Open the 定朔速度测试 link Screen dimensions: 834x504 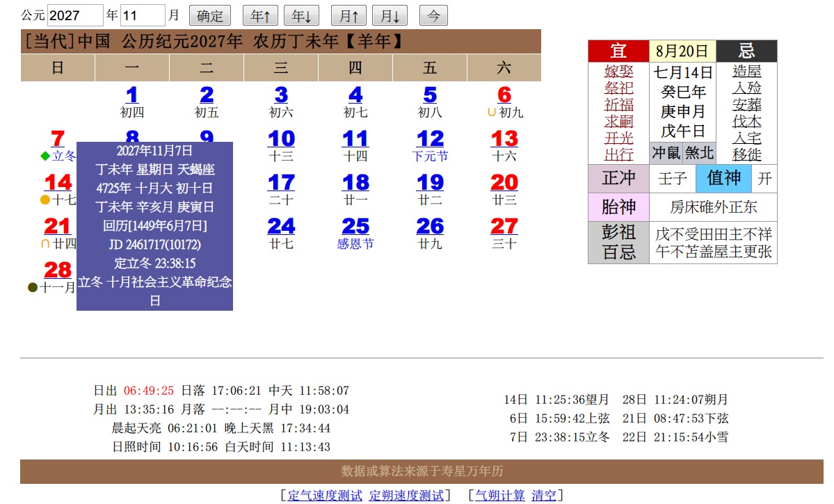pyautogui.click(x=406, y=495)
